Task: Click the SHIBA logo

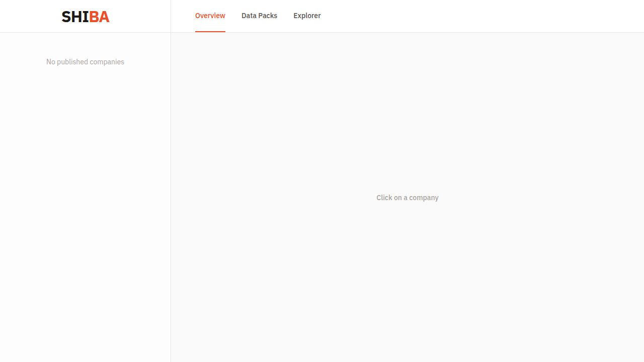Action: click(86, 17)
